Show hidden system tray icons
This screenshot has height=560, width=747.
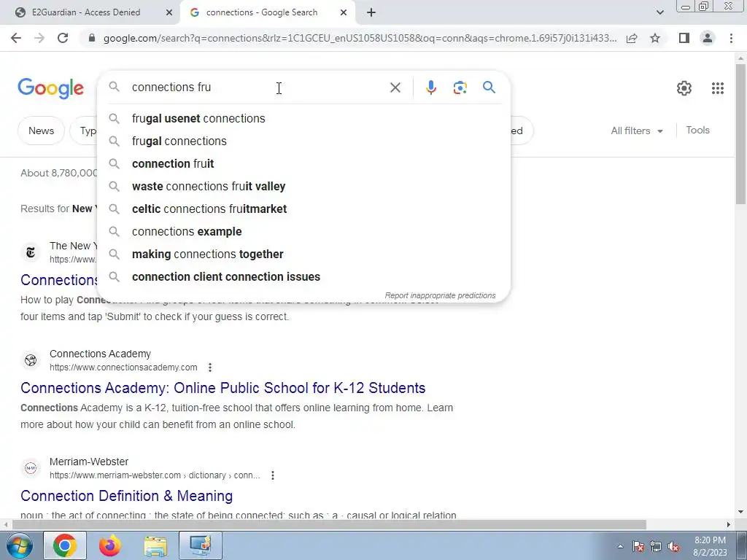click(620, 547)
